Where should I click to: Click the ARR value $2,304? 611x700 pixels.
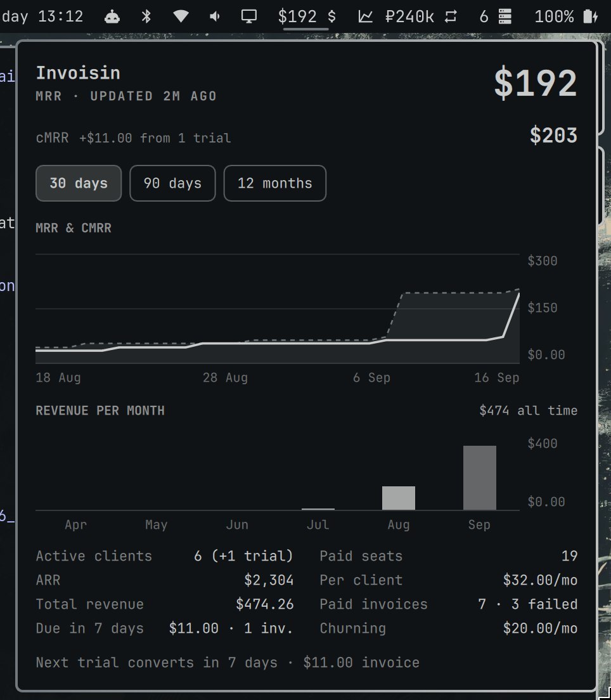click(x=269, y=580)
